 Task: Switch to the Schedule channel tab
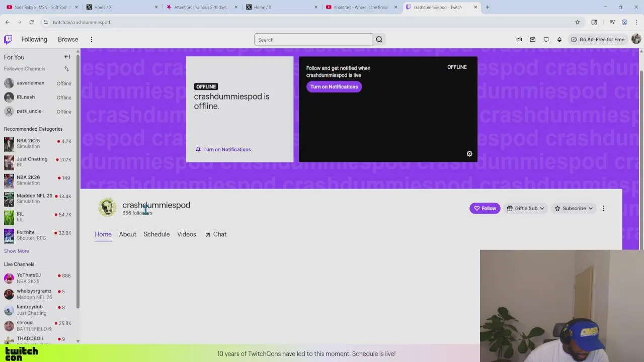[x=156, y=234]
